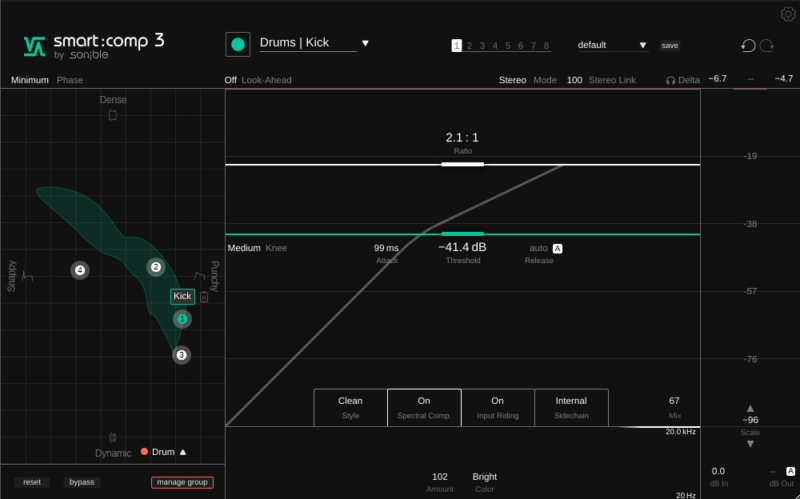Open the Drums | Kick profile dropdown
The image size is (800, 499).
pos(365,43)
